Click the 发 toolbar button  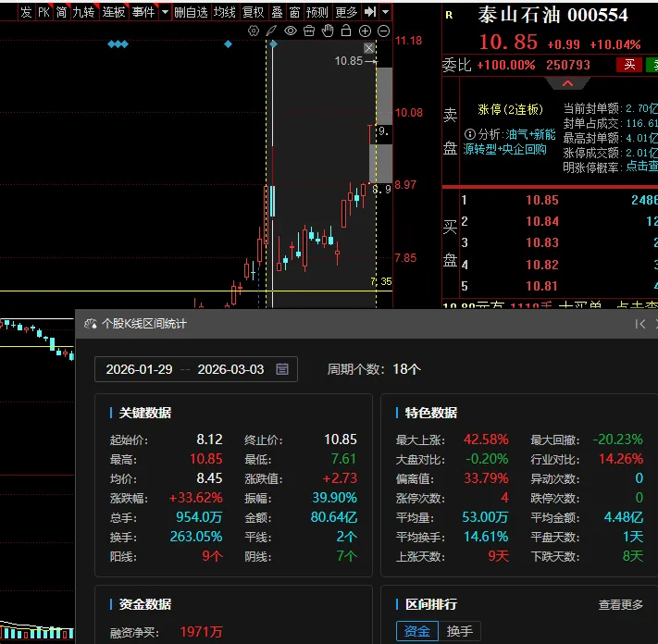pos(26,12)
